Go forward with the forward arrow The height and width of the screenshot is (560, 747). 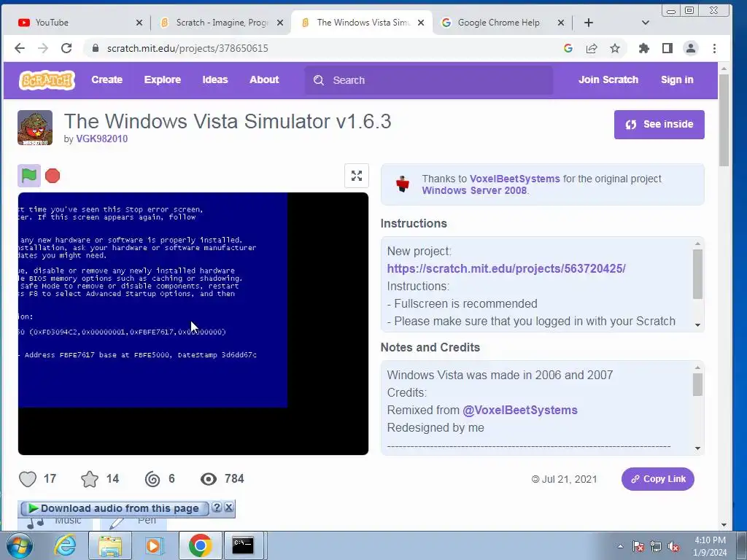pyautogui.click(x=43, y=48)
